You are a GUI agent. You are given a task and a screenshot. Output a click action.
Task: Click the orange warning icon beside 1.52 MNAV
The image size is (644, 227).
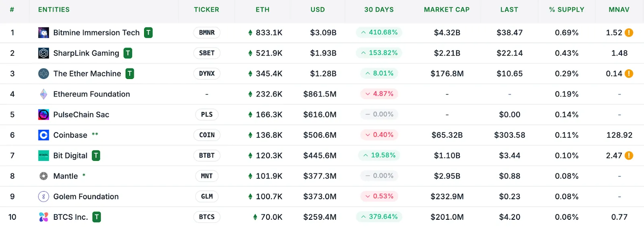coord(629,33)
